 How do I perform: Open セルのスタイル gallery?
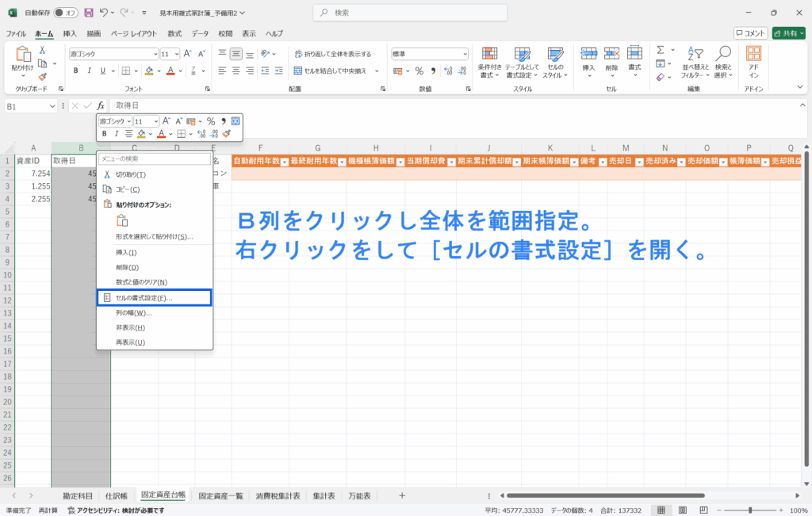[x=555, y=63]
